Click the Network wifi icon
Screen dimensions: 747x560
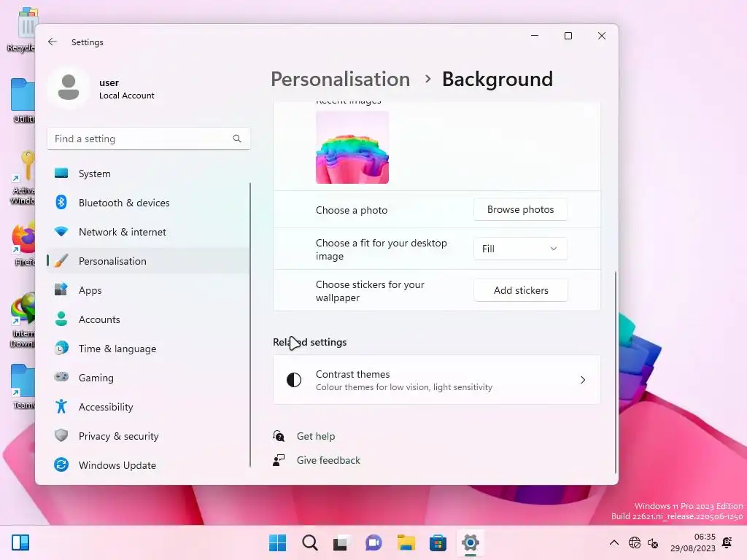61,232
